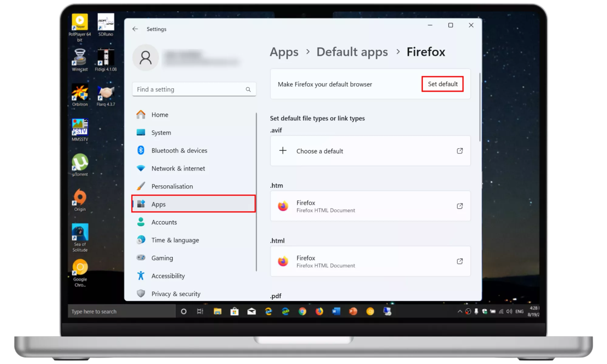This screenshot has height=364, width=607.
Task: Click Default apps in breadcrumb
Action: click(x=352, y=52)
